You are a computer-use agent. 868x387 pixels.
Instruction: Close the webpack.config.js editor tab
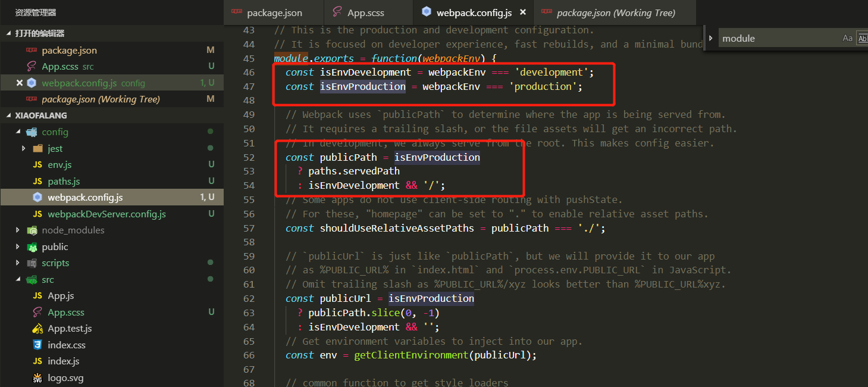[x=522, y=11]
